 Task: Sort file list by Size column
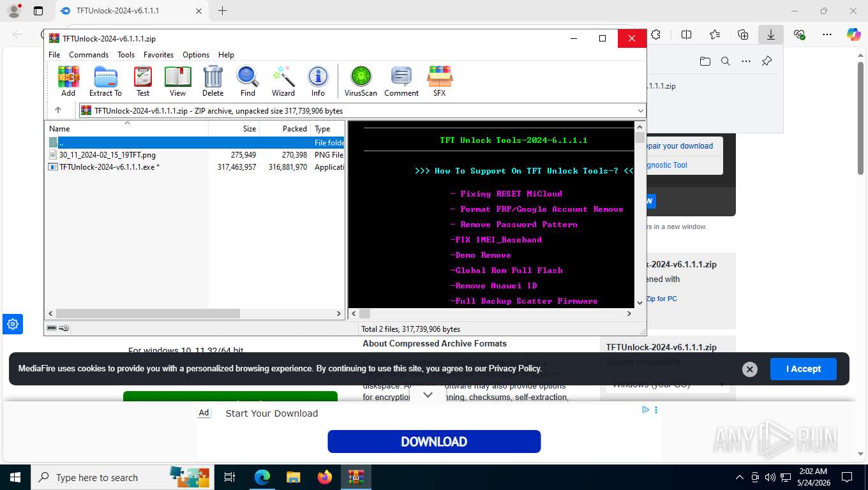coord(234,128)
